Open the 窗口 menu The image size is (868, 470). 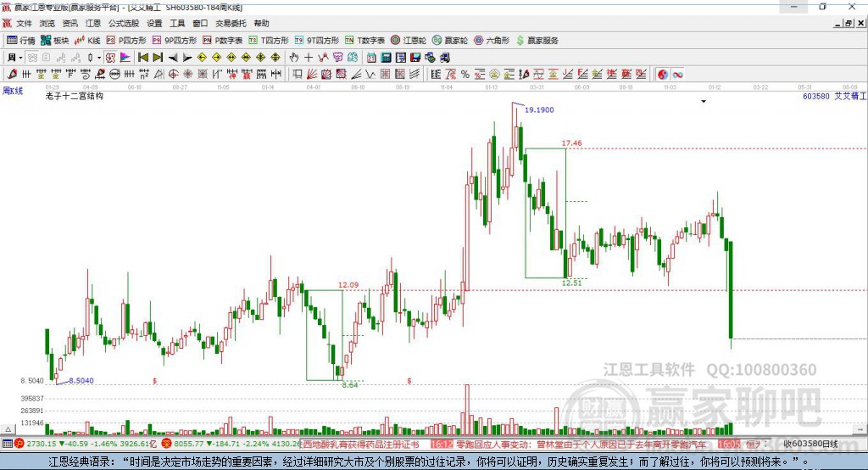[200, 23]
